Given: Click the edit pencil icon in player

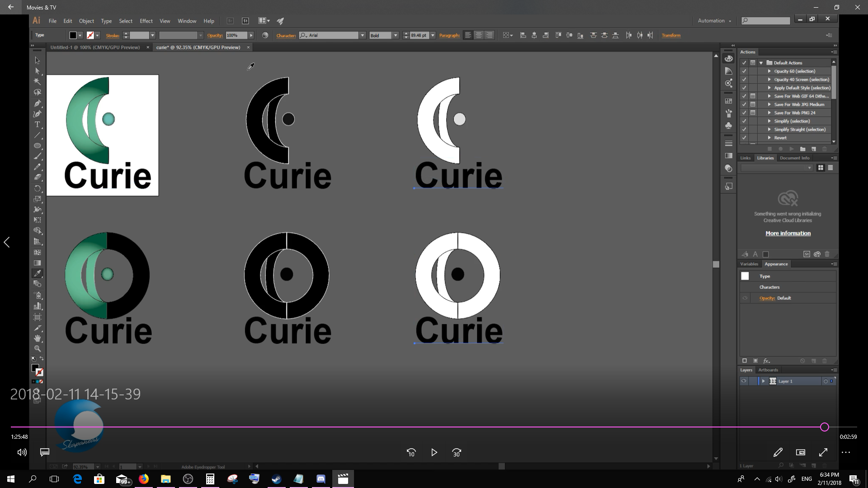Looking at the screenshot, I should pos(778,452).
